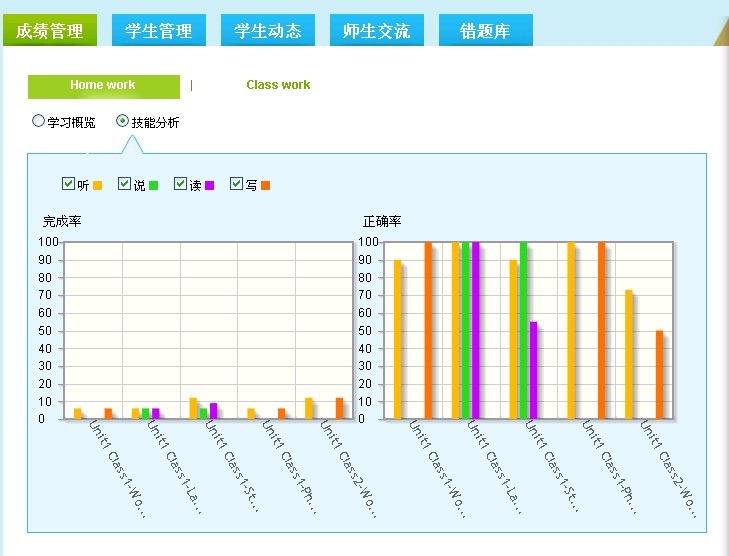This screenshot has height=556, width=729.
Task: Go to the 师生交流 tab
Action: (x=377, y=31)
